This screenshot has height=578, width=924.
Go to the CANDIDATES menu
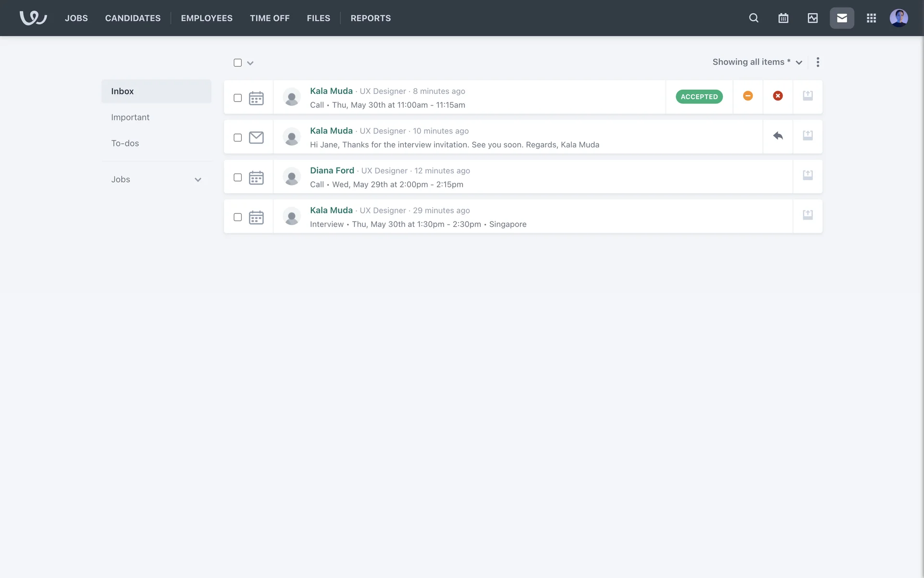pos(133,18)
